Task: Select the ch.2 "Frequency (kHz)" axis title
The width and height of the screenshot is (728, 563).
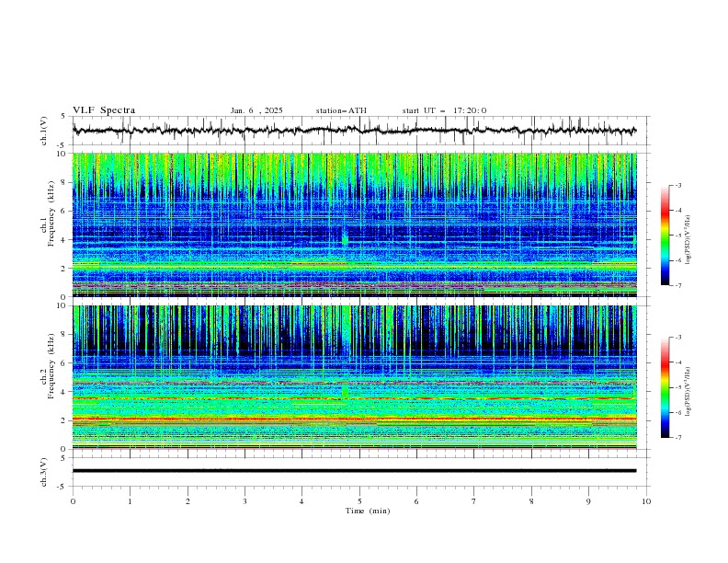Action: [x=51, y=366]
